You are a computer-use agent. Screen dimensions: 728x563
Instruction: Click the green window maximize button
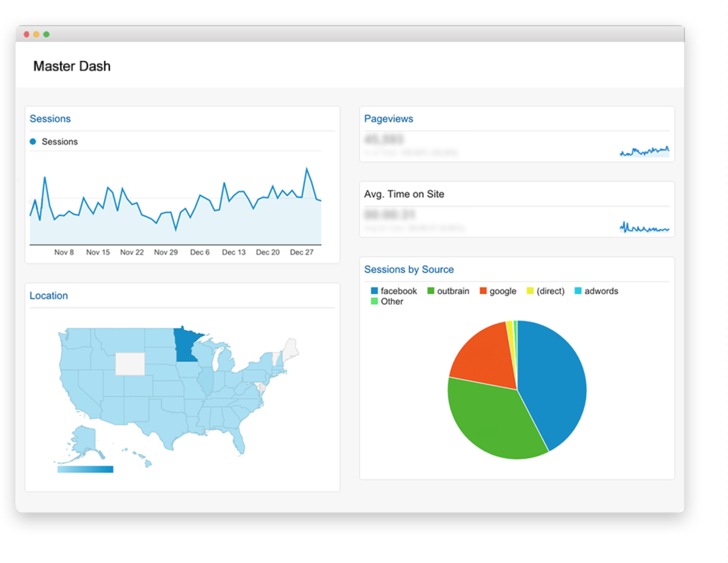46,34
